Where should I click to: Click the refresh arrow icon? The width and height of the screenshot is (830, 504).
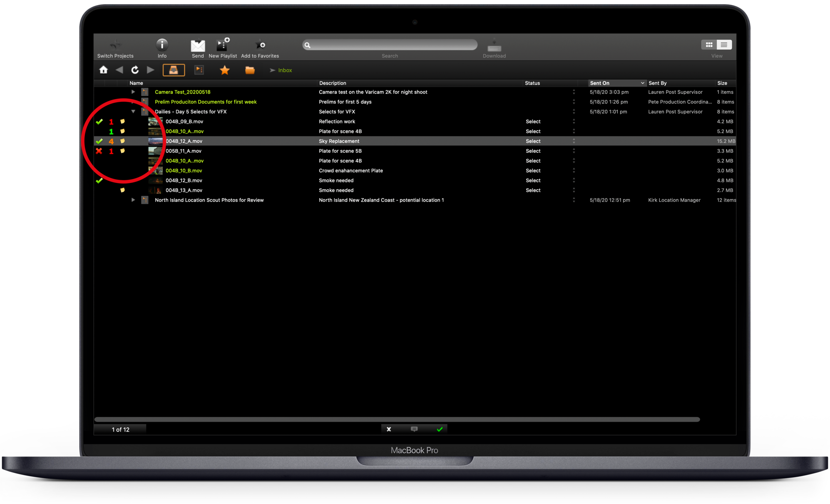click(135, 70)
